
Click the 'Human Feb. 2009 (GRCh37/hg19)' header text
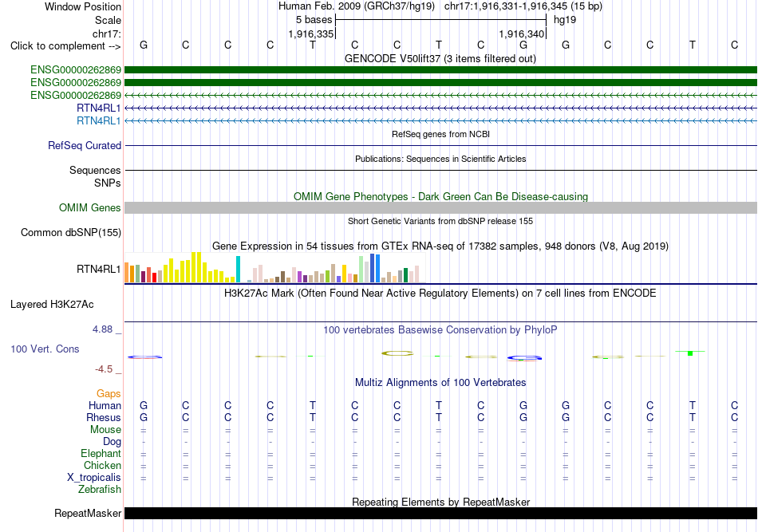pos(357,6)
